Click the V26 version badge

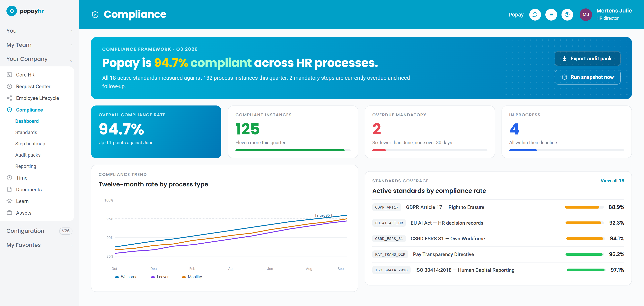(65, 231)
